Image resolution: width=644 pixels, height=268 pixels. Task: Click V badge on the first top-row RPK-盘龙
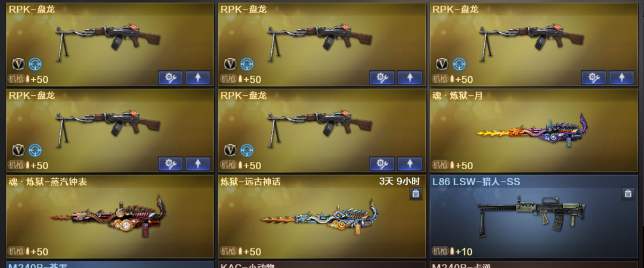tap(18, 64)
